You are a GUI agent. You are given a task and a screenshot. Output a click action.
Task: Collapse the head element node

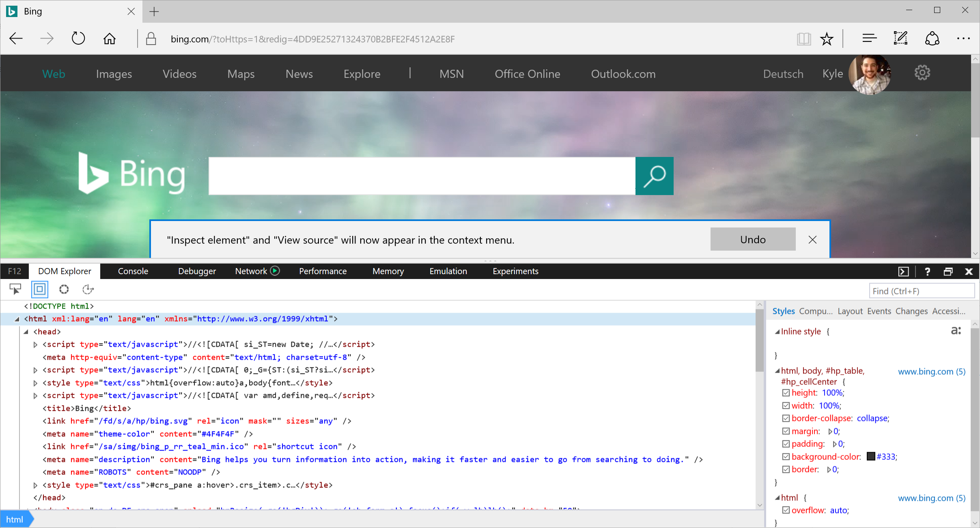(26, 332)
